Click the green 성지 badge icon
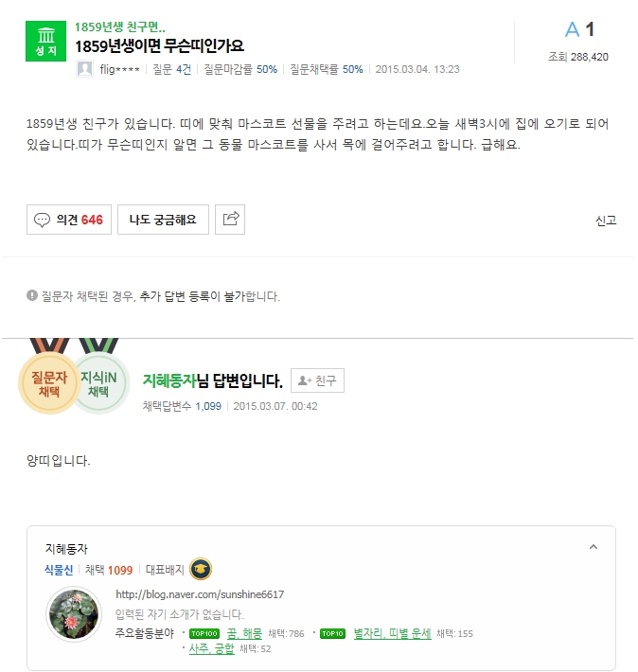Image resolution: width=638 pixels, height=672 pixels. (45, 41)
